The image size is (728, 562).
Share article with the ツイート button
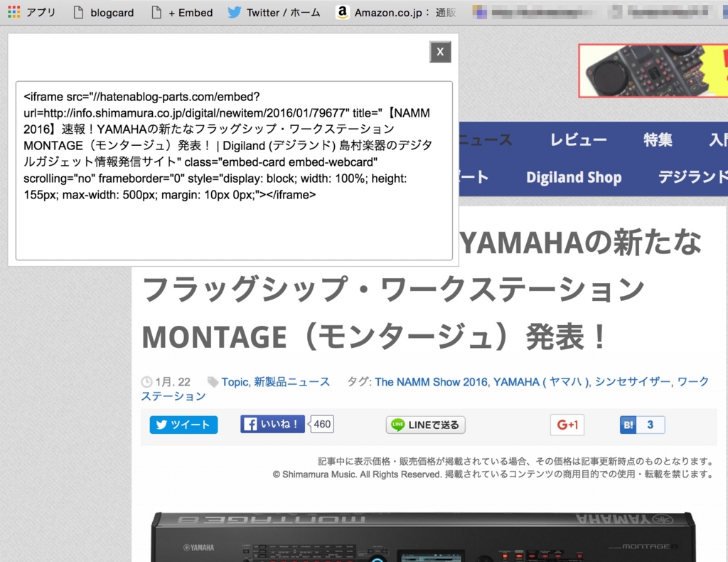tap(183, 425)
